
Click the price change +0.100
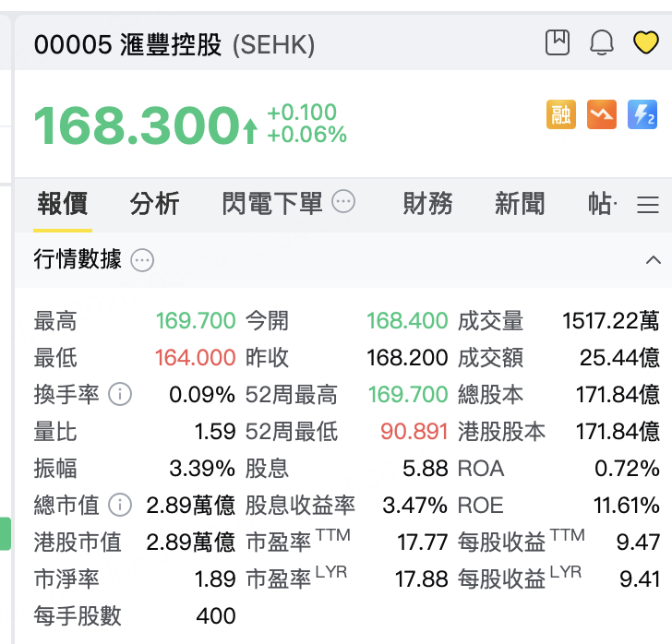click(302, 113)
